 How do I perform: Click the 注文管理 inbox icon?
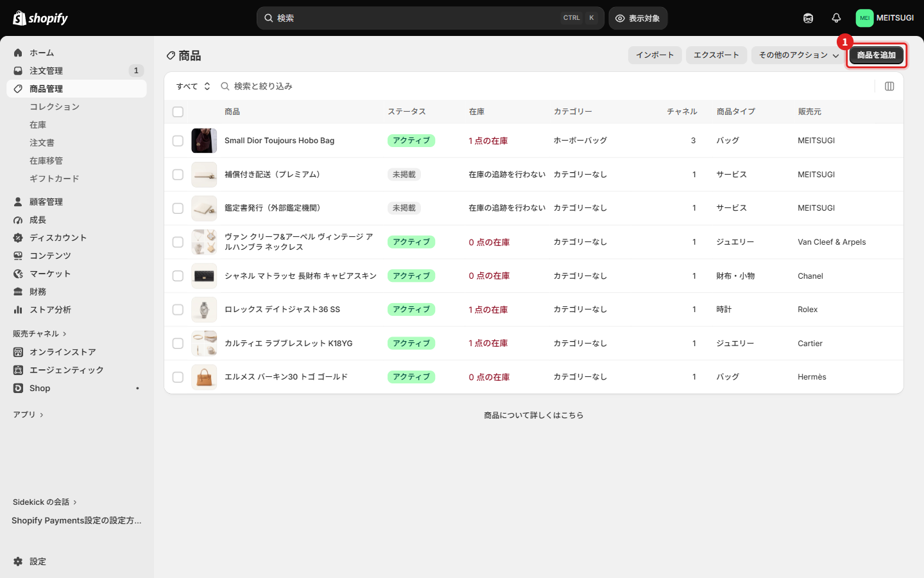tap(18, 71)
